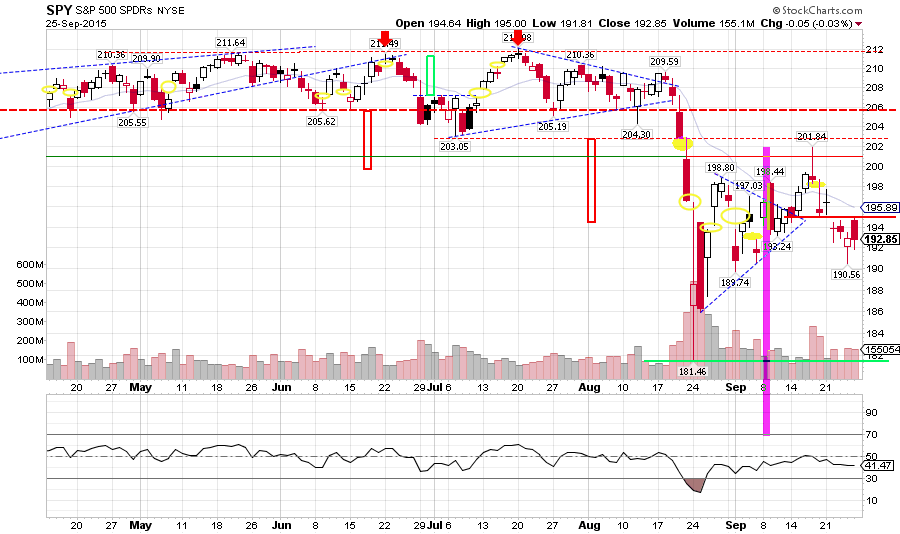
Task: Click the 212 price axis label
Action: coord(875,50)
